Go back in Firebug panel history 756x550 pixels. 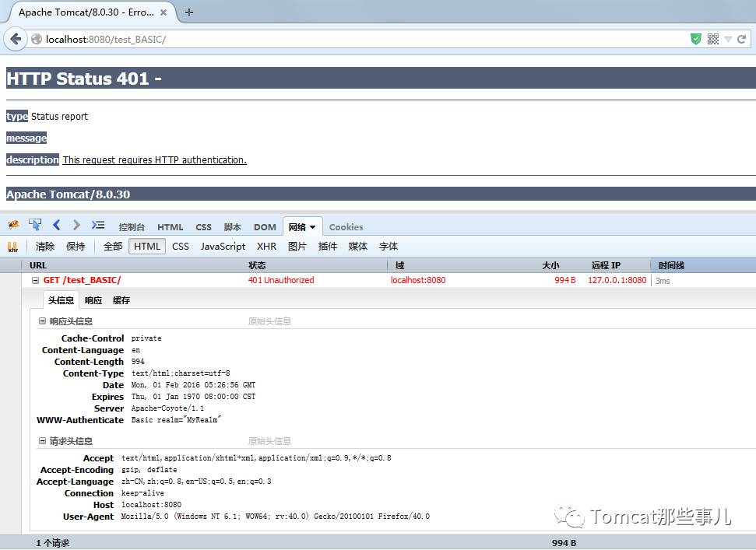56,225
